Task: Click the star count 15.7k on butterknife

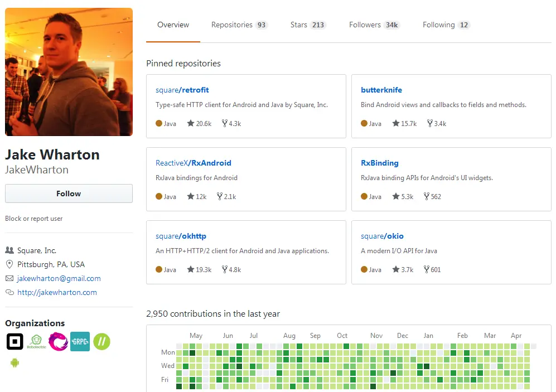Action: tap(404, 123)
